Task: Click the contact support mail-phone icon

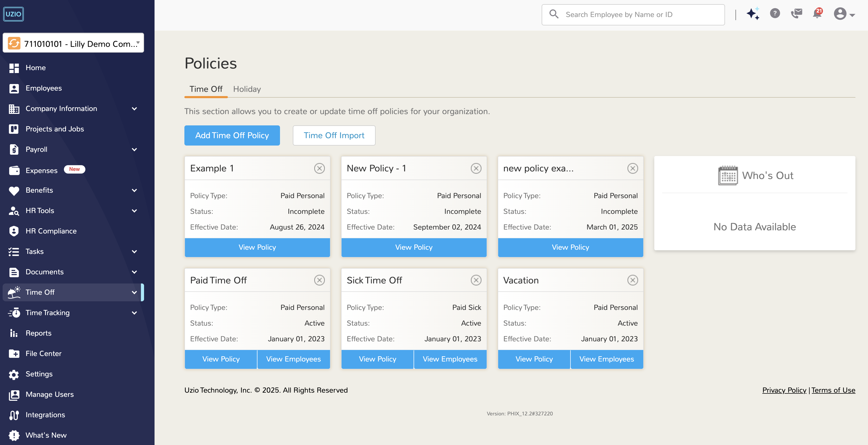Action: [796, 14]
